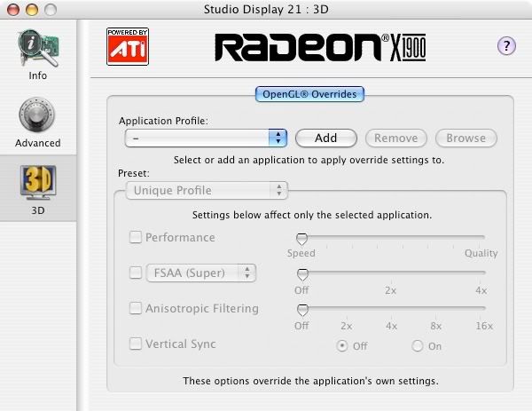Screen dimensions: 532x411
Task: Select Vertical Sync On radio button
Action: (x=418, y=346)
